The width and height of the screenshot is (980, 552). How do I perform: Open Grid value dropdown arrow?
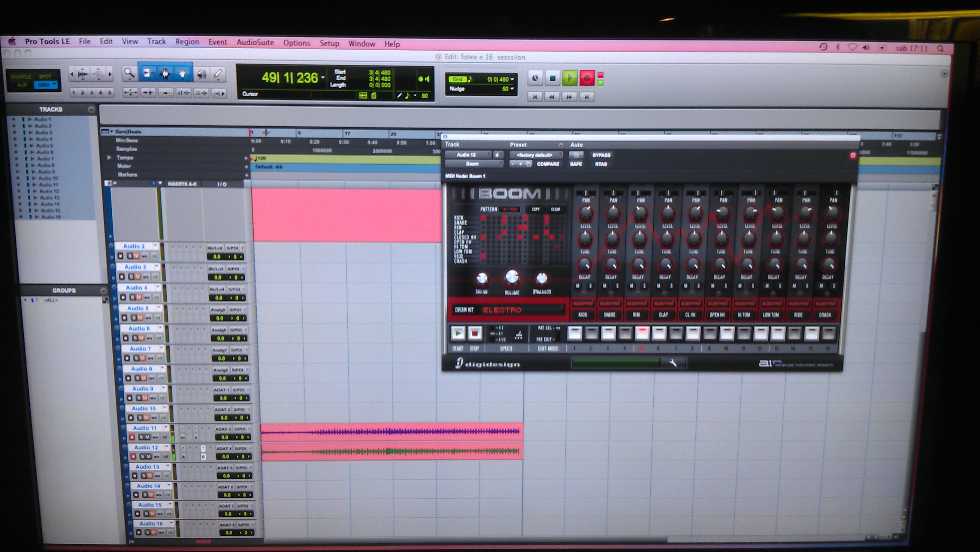(x=512, y=79)
